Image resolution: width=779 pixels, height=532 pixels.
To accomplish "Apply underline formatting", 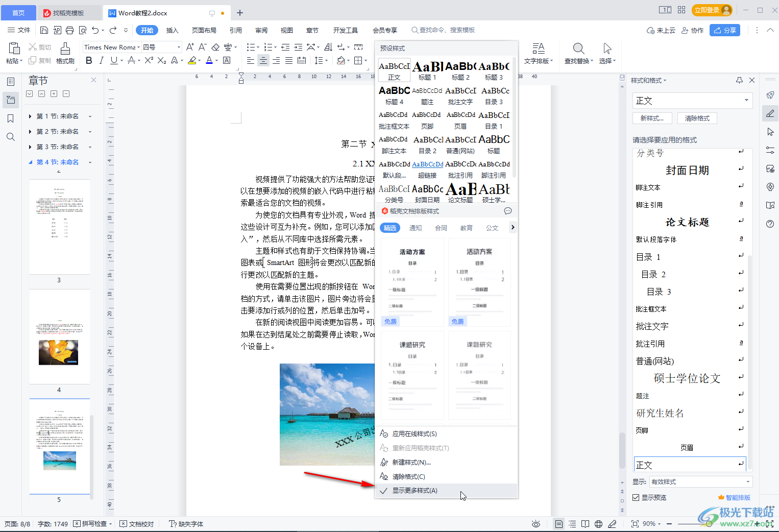I will [114, 61].
